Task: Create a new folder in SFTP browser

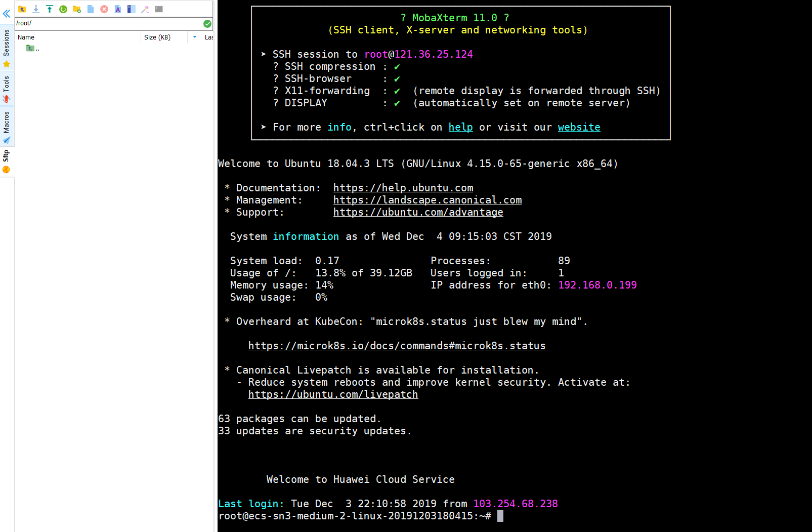Action: point(77,9)
